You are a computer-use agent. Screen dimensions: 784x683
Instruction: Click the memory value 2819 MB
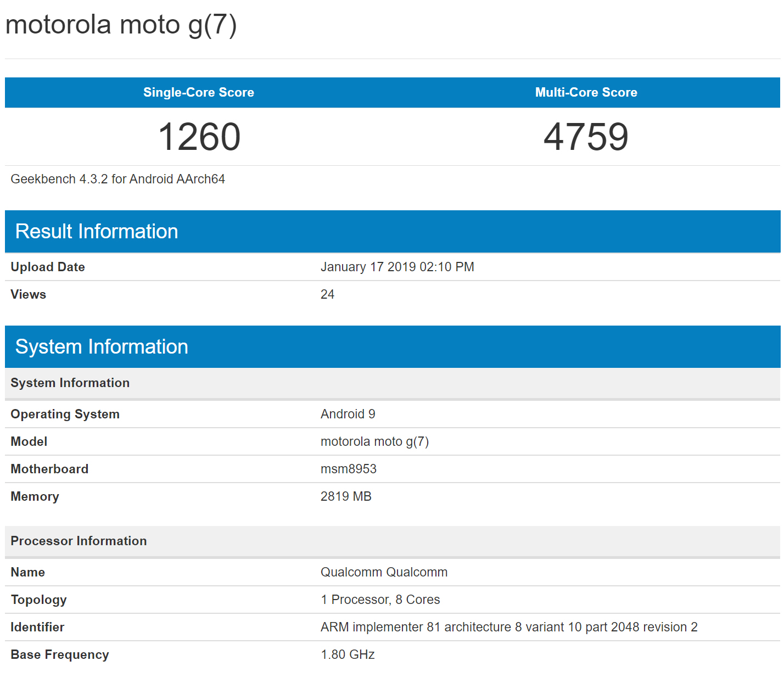click(346, 496)
